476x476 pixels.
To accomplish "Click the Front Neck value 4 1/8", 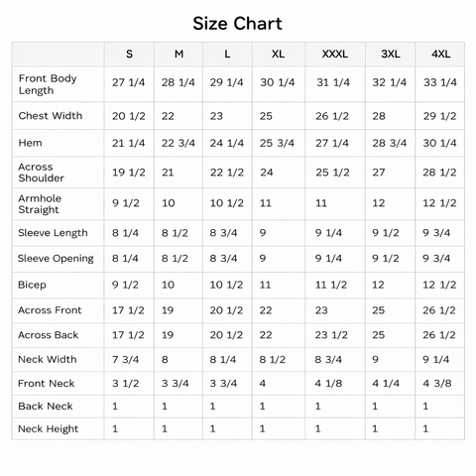I will click(328, 384).
